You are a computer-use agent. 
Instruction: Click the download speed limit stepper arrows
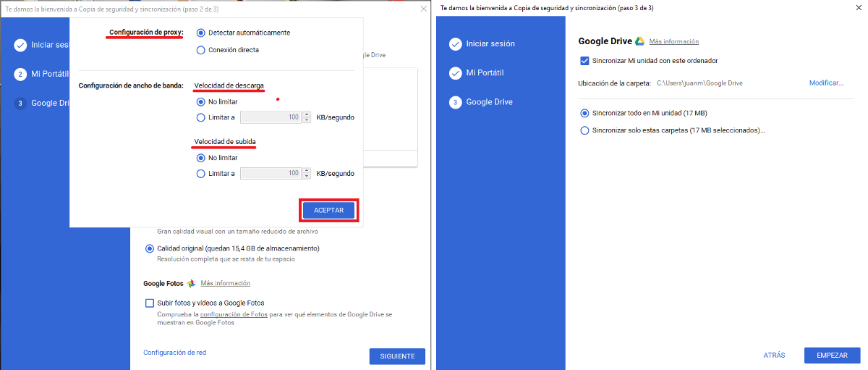(x=307, y=117)
